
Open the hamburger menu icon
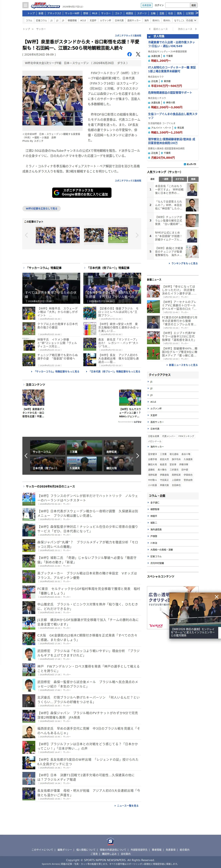[x=25, y=5]
